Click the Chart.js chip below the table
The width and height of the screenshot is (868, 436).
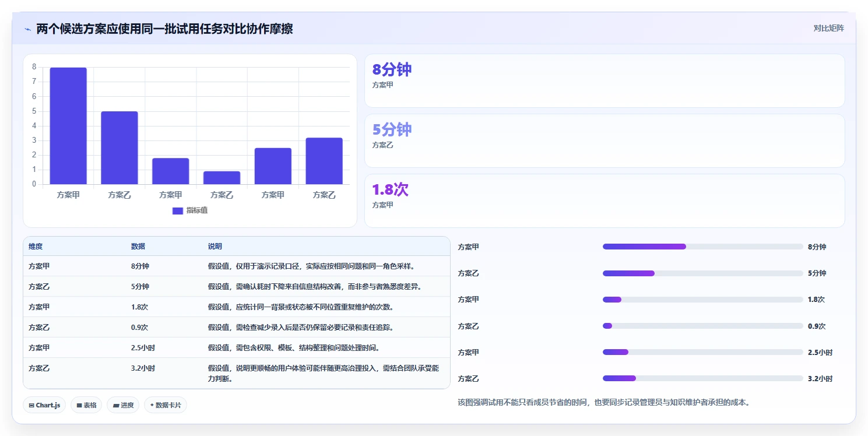point(44,405)
